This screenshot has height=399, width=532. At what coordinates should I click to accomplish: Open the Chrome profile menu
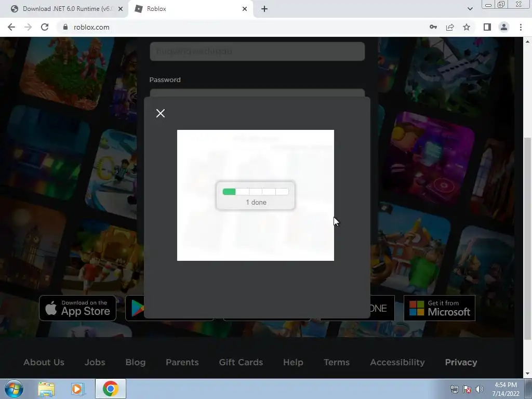pyautogui.click(x=504, y=27)
